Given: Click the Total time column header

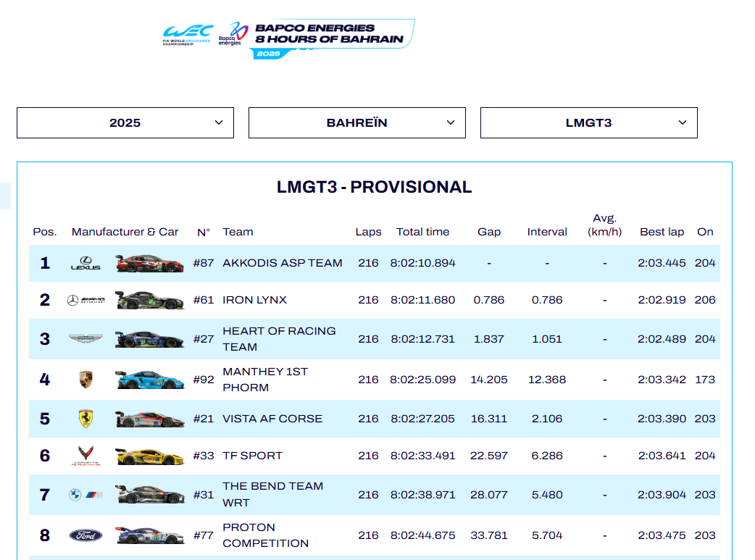Looking at the screenshot, I should click(422, 232).
